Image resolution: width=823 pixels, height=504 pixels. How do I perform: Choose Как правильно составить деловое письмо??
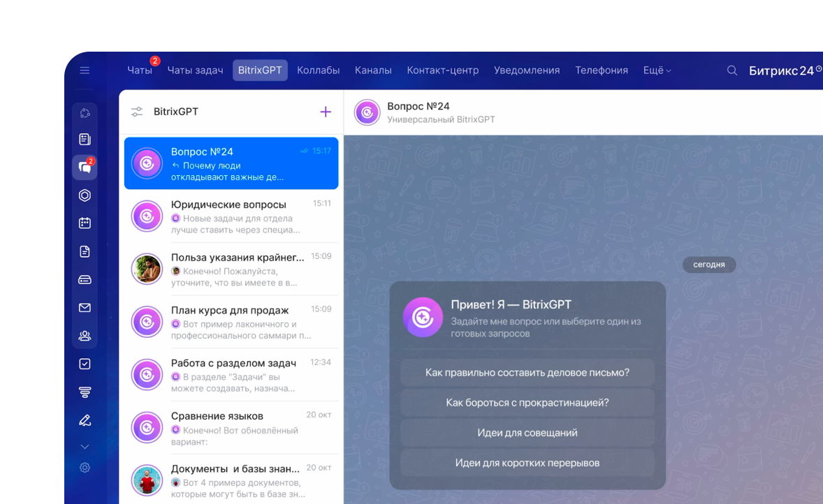click(x=527, y=372)
